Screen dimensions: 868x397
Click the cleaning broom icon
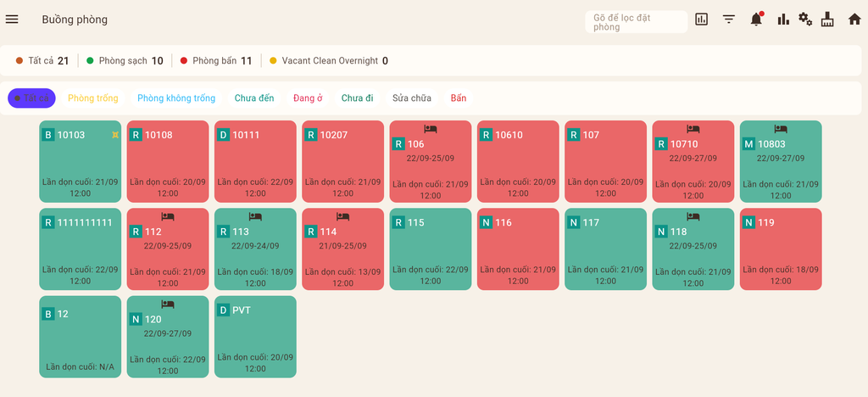pos(827,20)
